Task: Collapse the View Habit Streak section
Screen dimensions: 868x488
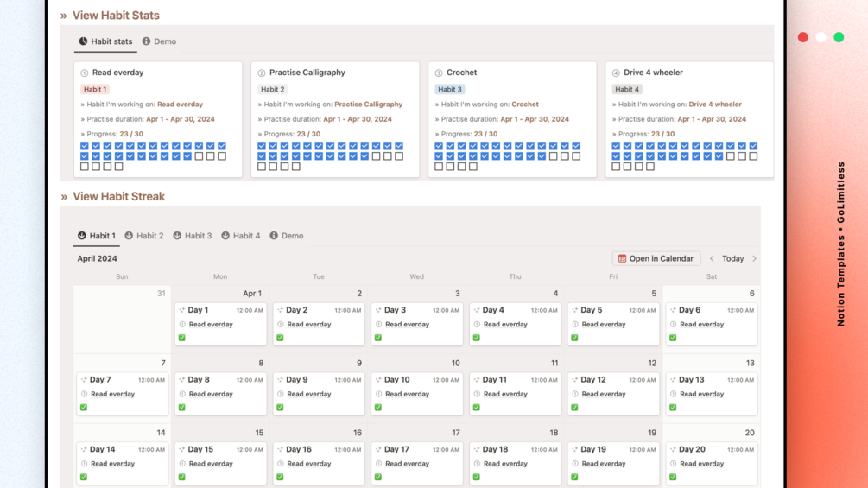Action: pos(64,196)
